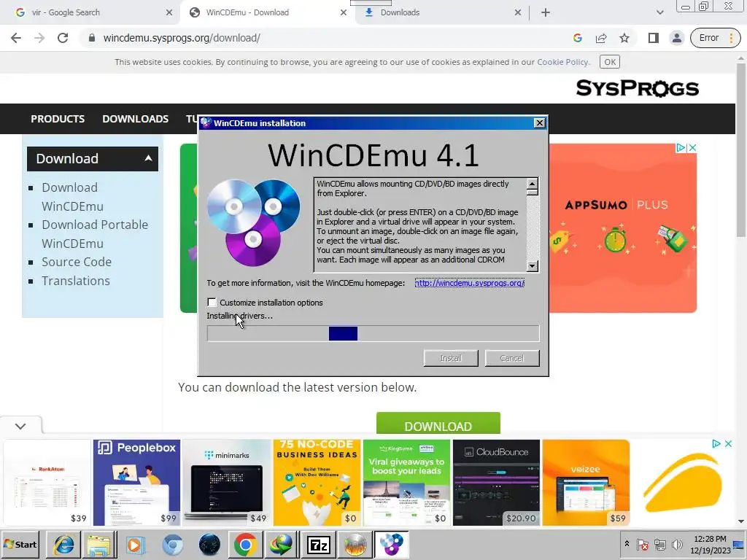Click the Error menu button in Chrome
The width and height of the screenshot is (747, 560).
[x=716, y=38]
